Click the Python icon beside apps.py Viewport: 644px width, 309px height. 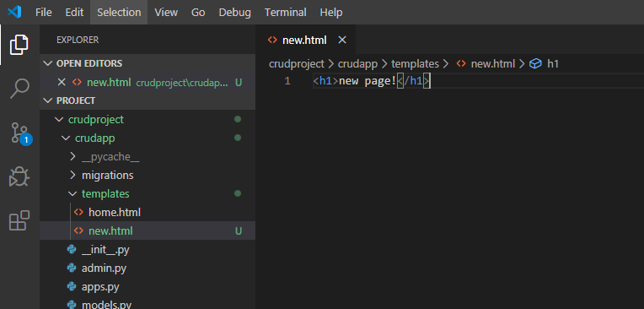click(72, 287)
